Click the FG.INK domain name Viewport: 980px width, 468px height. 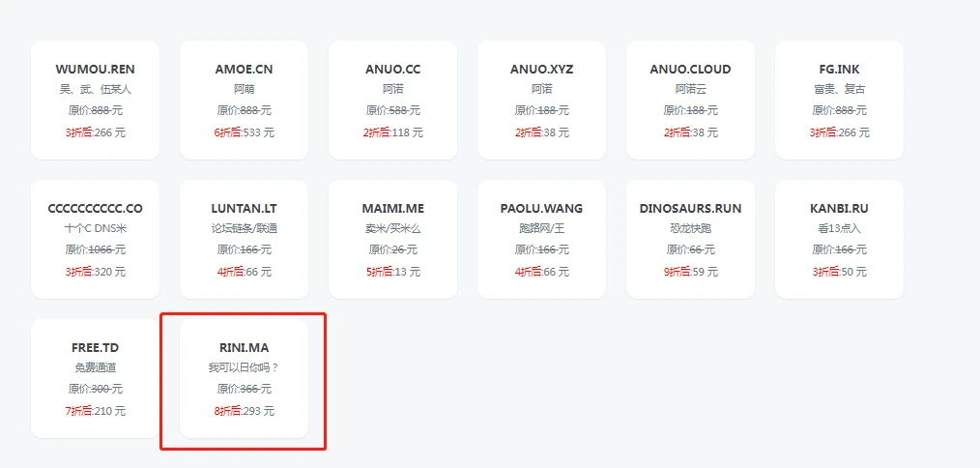pos(839,70)
